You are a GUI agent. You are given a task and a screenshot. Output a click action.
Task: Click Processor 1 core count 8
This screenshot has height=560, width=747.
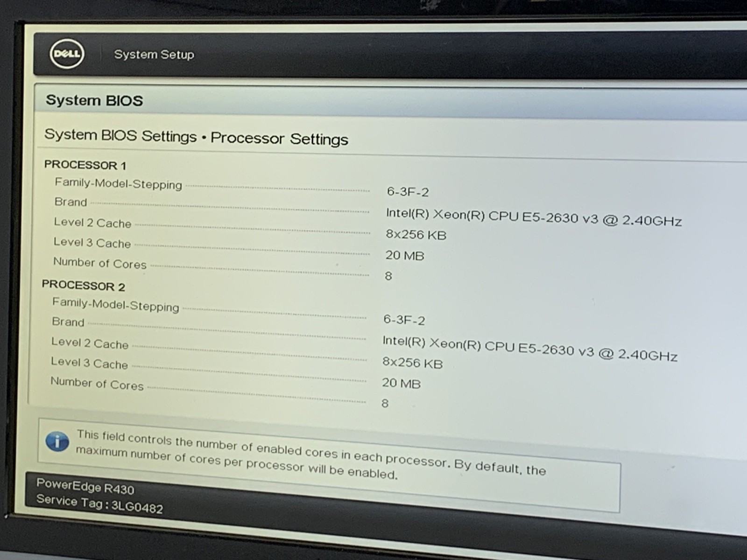[x=388, y=276]
